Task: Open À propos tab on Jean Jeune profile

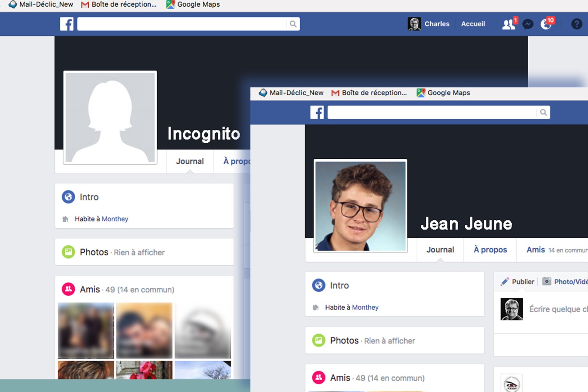Action: 490,250
